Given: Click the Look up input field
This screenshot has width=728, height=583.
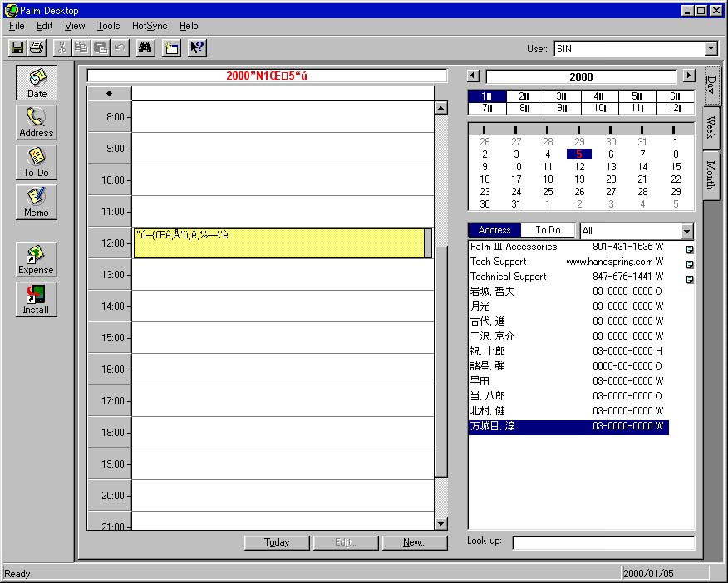Looking at the screenshot, I should (x=603, y=542).
